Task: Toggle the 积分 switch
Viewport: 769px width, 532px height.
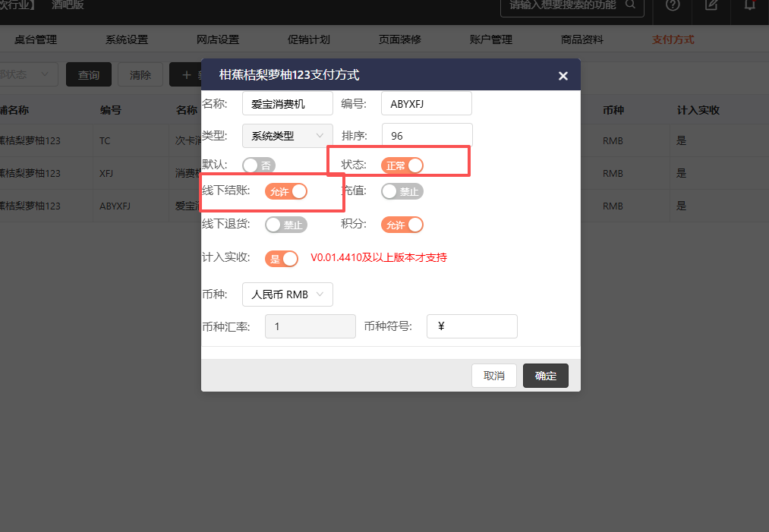Action: [x=402, y=225]
